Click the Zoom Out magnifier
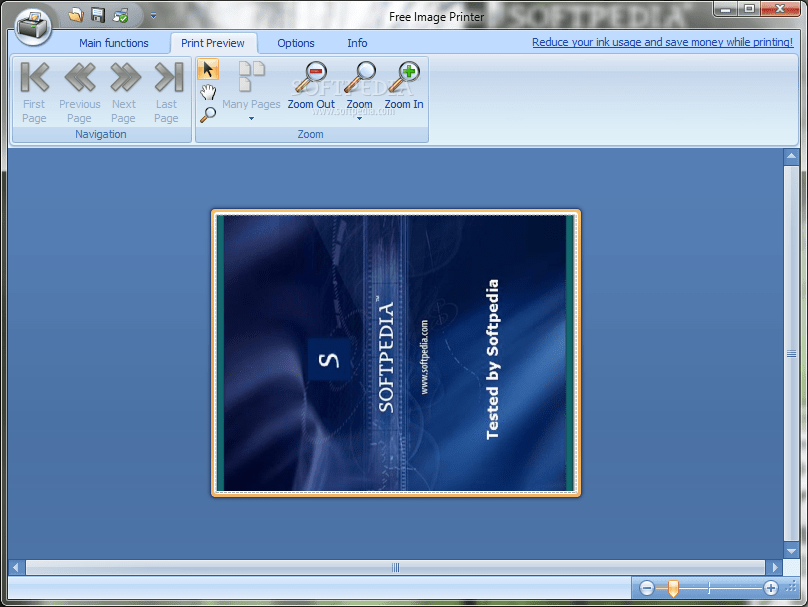 click(x=311, y=86)
